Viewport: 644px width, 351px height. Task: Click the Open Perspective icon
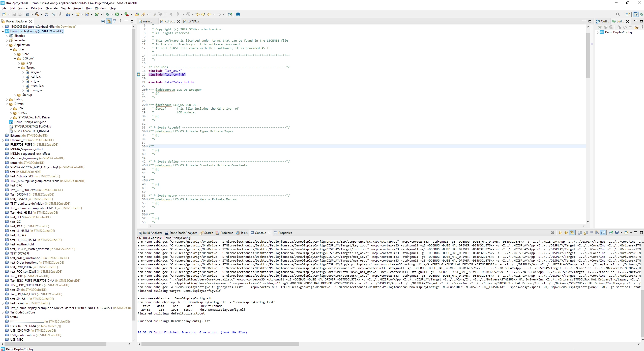point(628,14)
